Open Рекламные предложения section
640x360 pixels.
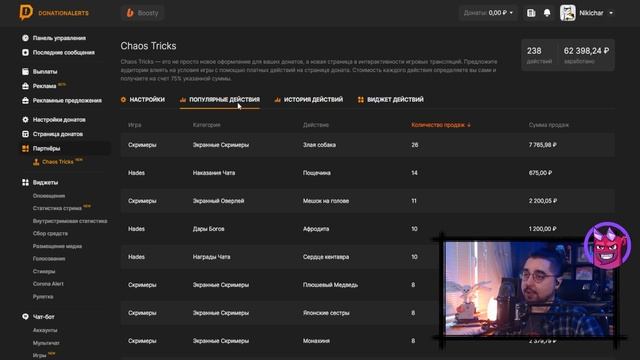(67, 100)
